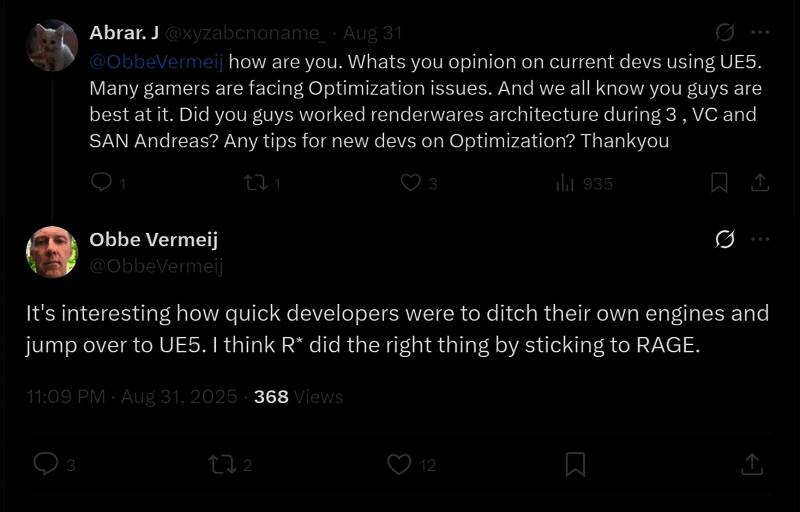Share Obbe Vermeij's tweet

(751, 464)
